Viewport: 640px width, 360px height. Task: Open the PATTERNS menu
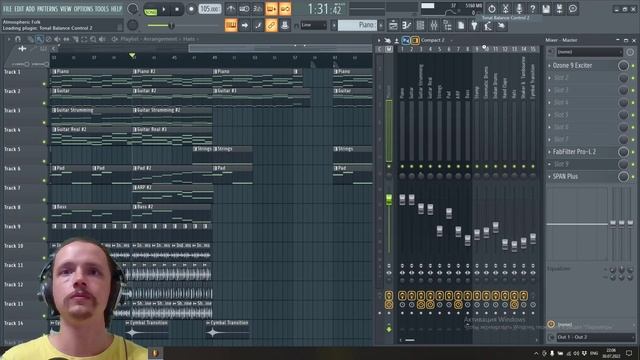tap(48, 9)
